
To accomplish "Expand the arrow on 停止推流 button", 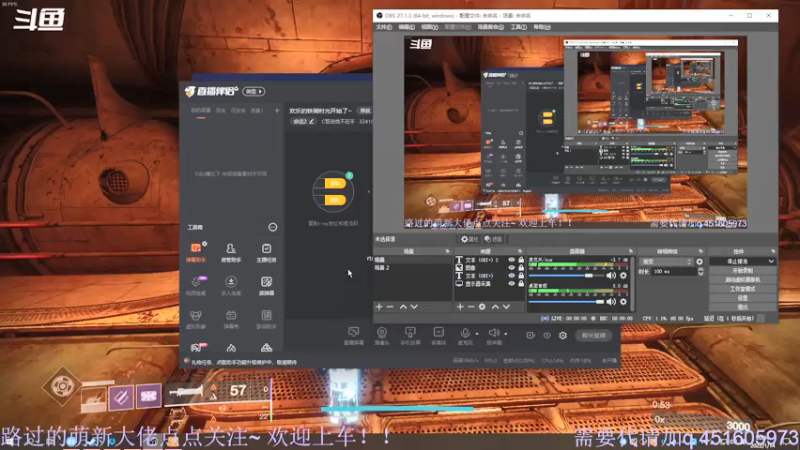I will [771, 261].
